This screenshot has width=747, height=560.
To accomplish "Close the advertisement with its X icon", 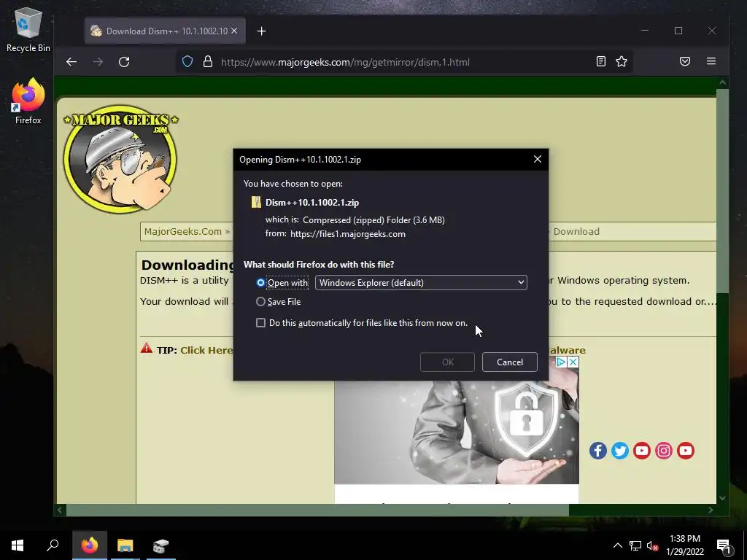I will 573,362.
